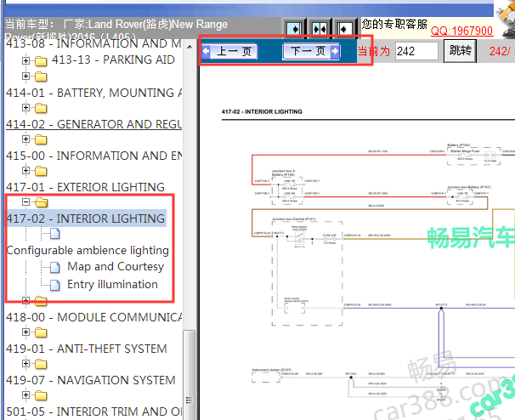Click the 415-00 INFORMATION folder icon
515x420 pixels.
tap(41, 139)
